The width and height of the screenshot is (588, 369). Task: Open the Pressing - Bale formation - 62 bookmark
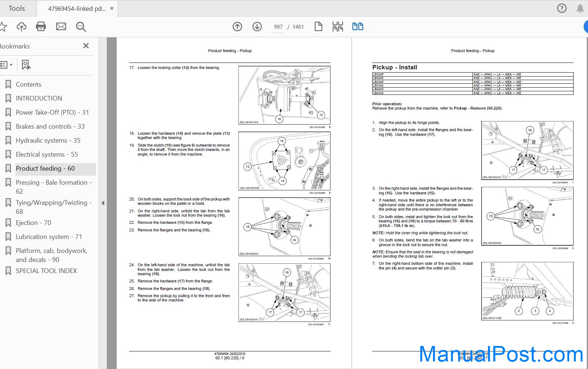(54, 187)
